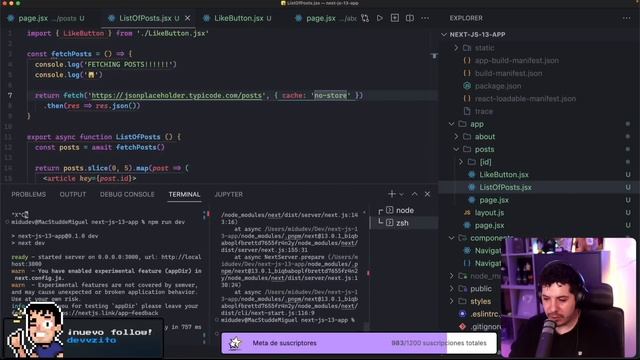640x360 pixels.
Task: Click the streamer webcam thumbnail
Action: coord(569,298)
